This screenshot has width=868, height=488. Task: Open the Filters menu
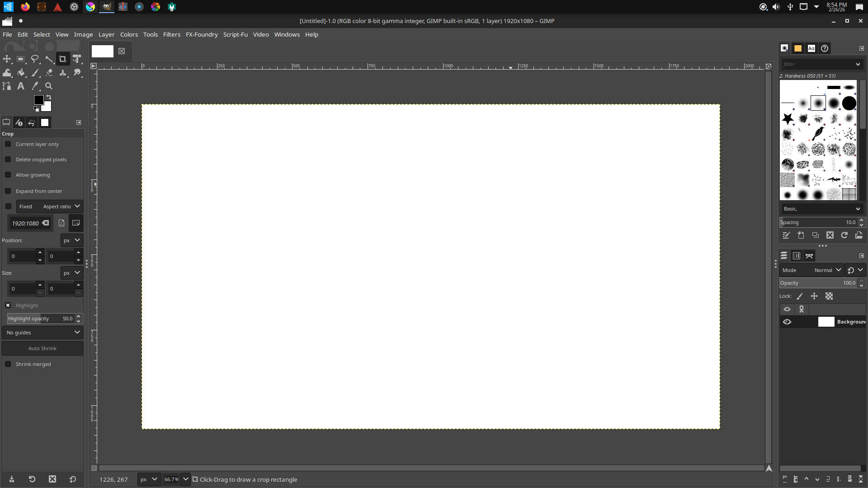pyautogui.click(x=171, y=34)
